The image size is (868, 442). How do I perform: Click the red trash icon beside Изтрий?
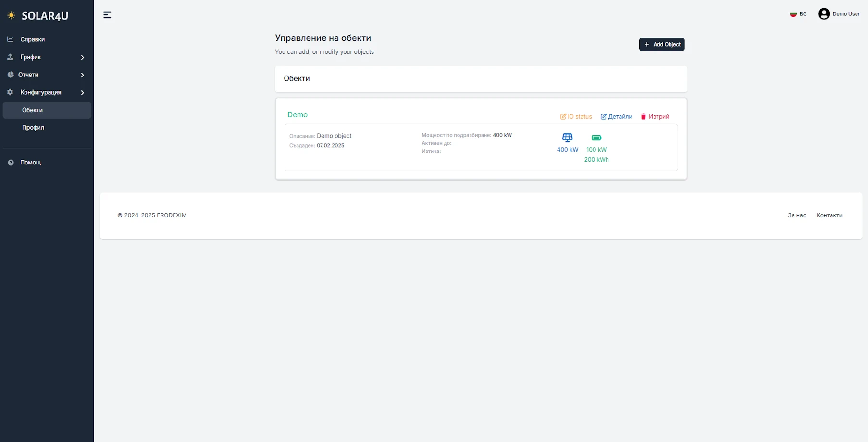643,116
